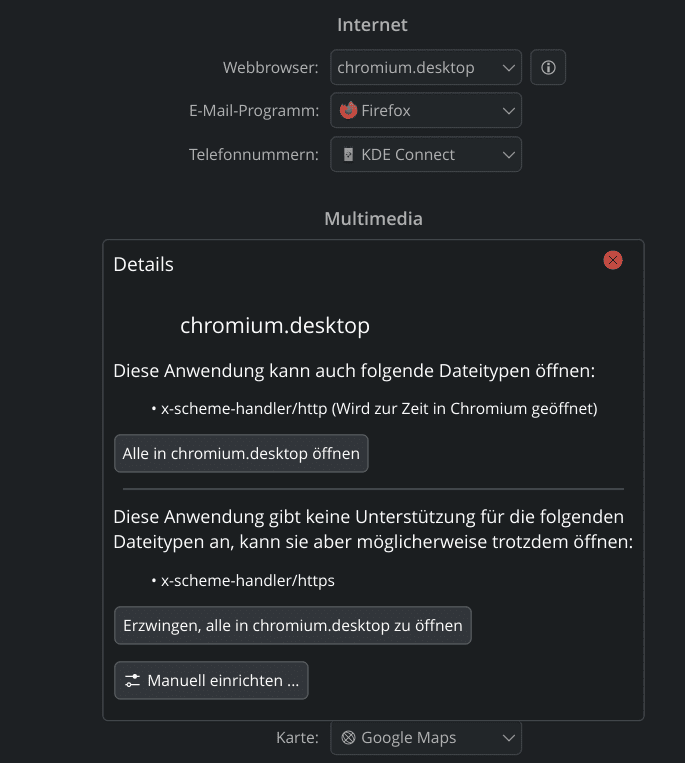Click the x-scheme-handler/https list entry

pyautogui.click(x=248, y=581)
